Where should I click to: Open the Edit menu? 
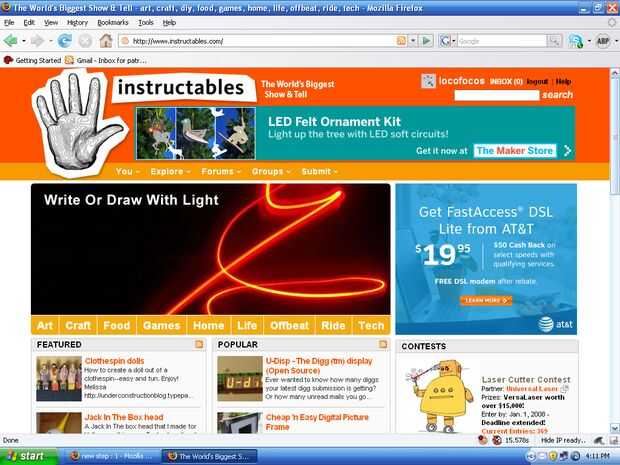[x=29, y=23]
